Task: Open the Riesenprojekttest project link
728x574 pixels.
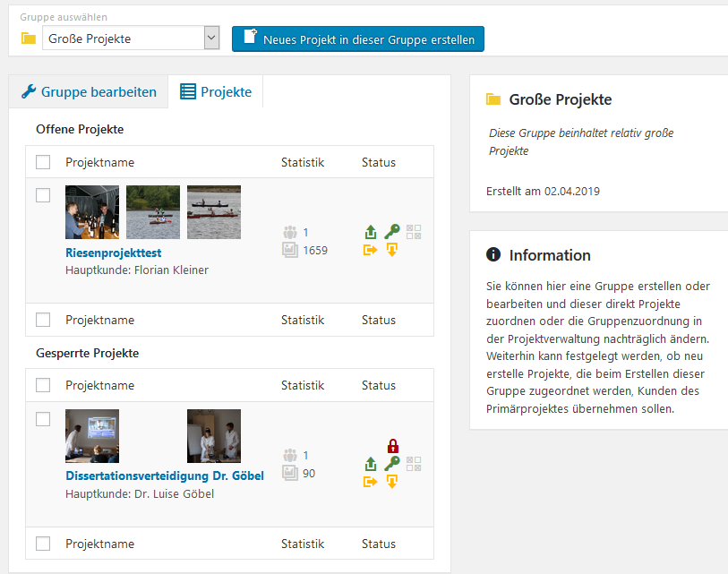Action: point(113,253)
